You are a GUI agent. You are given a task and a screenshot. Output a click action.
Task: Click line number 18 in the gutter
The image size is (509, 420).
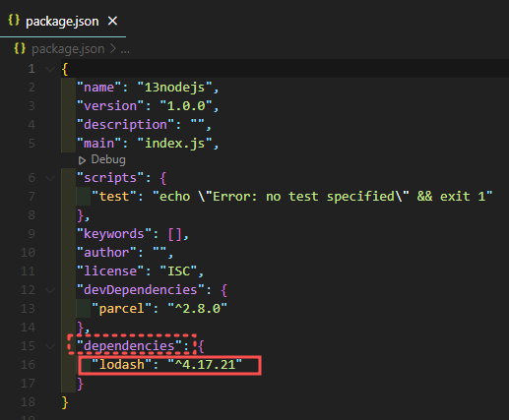(x=28, y=402)
